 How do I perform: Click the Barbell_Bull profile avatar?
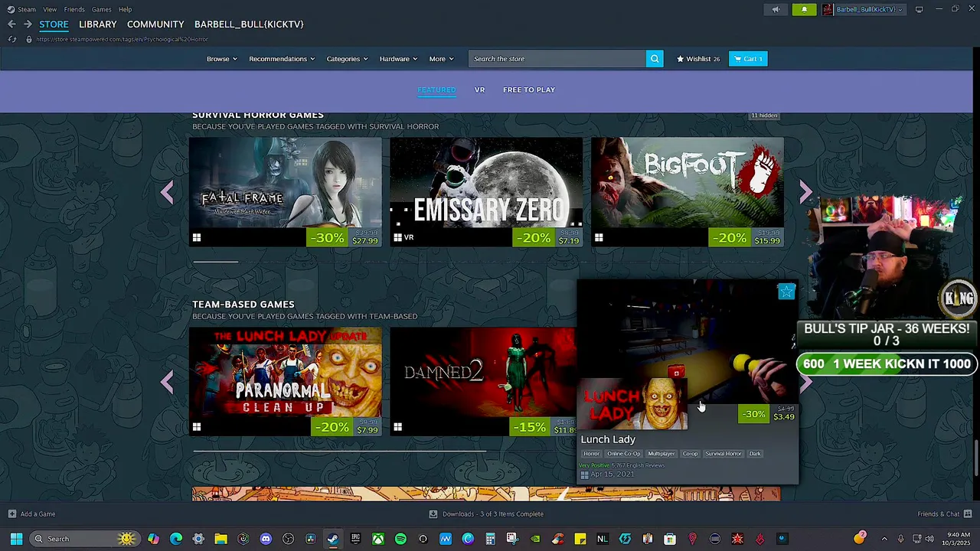click(828, 9)
